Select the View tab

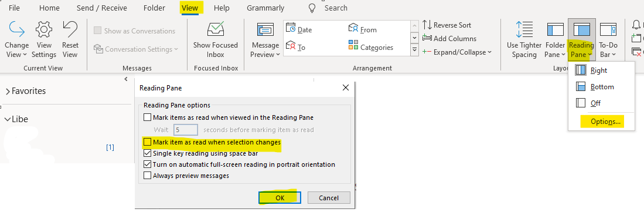[190, 8]
